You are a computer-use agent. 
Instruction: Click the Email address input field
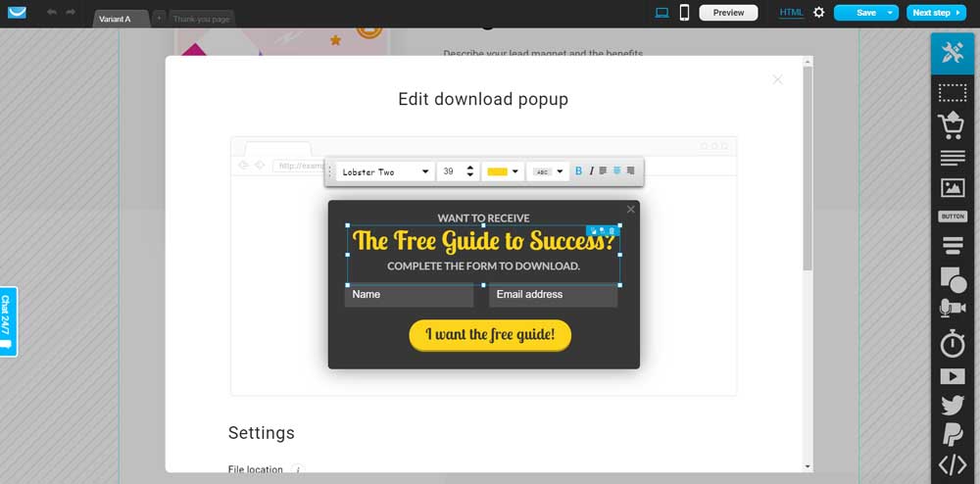pyautogui.click(x=553, y=295)
